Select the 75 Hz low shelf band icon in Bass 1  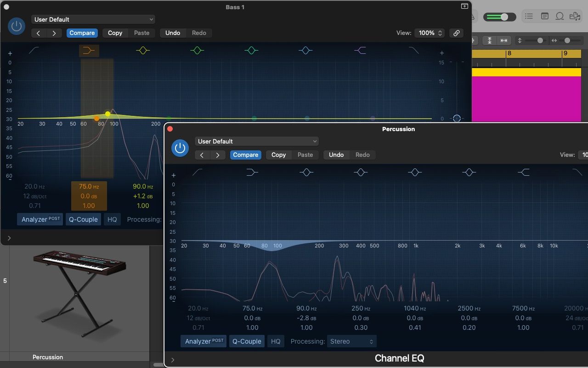click(x=89, y=51)
